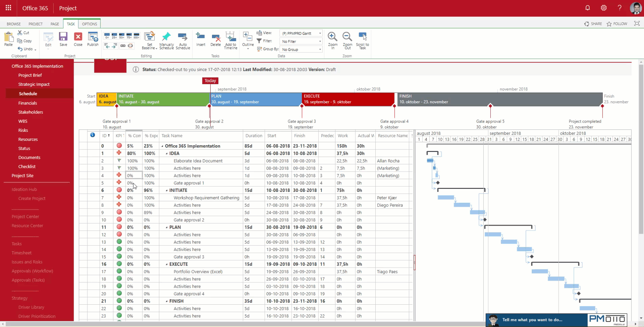Zoom In on the Gantt chart
The height and width of the screenshot is (327, 644).
333,41
